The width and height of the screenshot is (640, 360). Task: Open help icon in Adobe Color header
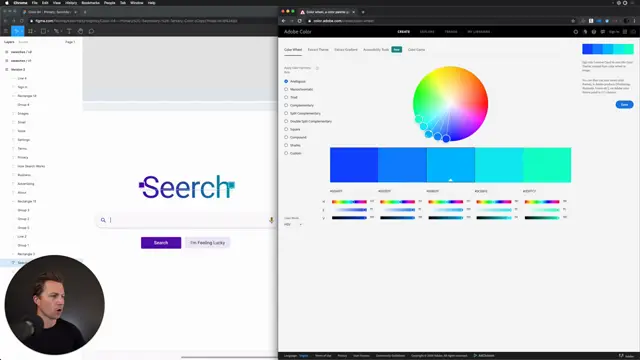(x=594, y=32)
